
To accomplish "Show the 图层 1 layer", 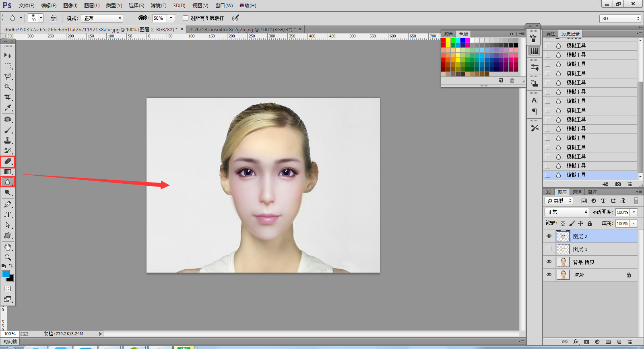I will point(549,249).
